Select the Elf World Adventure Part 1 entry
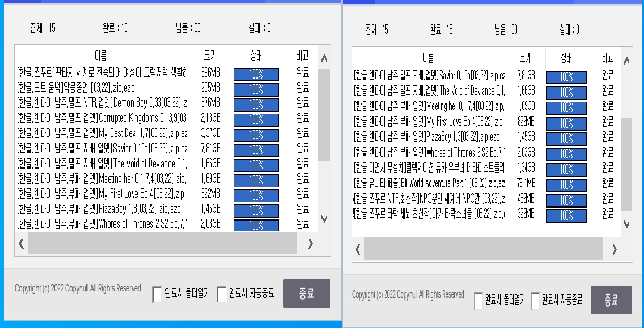Viewport: 644px width, 328px height. point(429,183)
